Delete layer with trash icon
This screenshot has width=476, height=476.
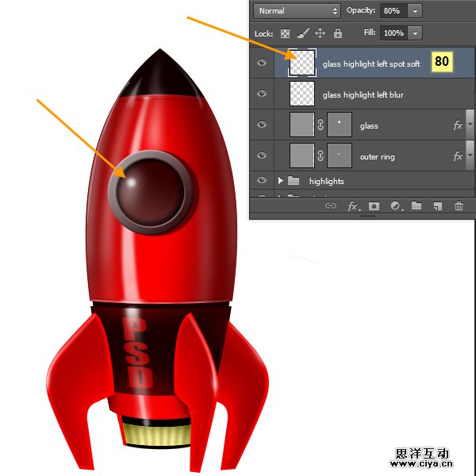(x=459, y=205)
